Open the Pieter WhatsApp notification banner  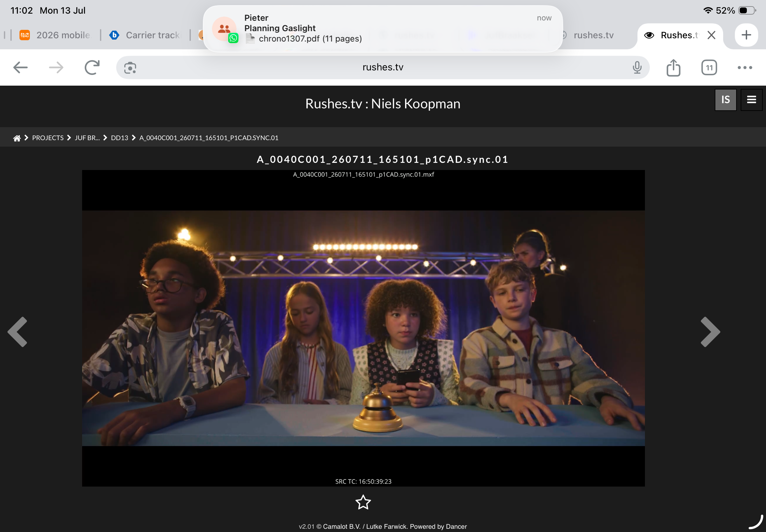383,29
